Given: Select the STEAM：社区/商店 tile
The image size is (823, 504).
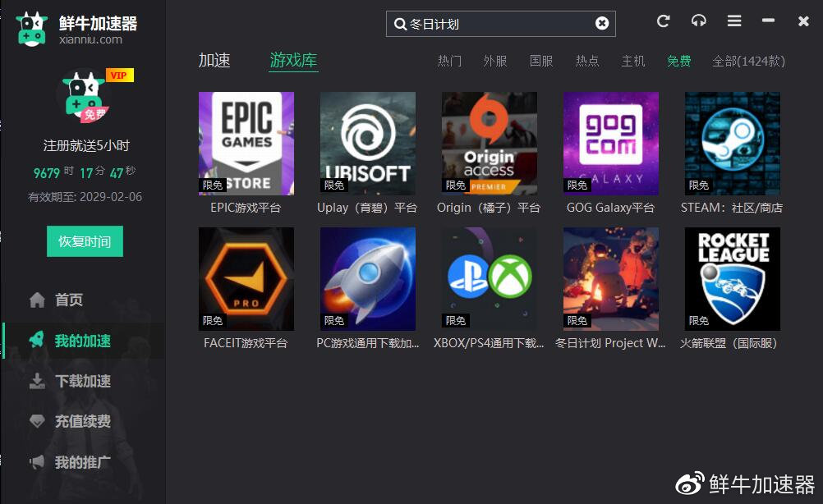Looking at the screenshot, I should [732, 144].
